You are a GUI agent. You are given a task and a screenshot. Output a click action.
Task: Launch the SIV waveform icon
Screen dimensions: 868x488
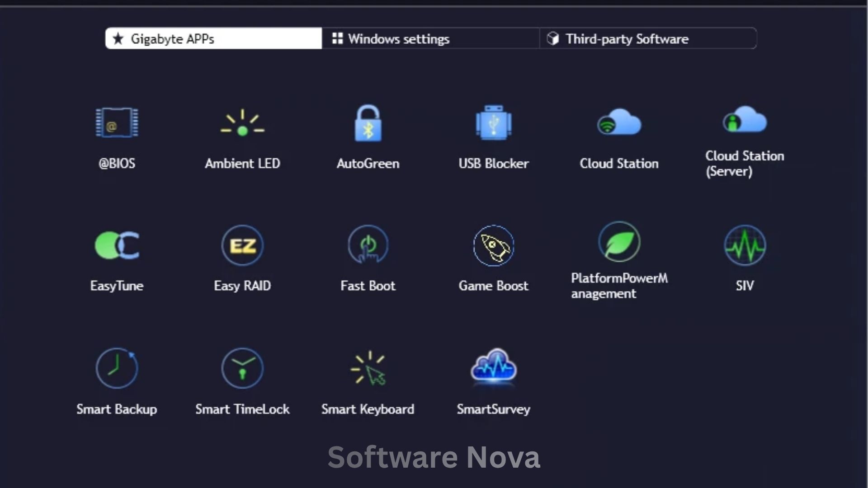(745, 245)
